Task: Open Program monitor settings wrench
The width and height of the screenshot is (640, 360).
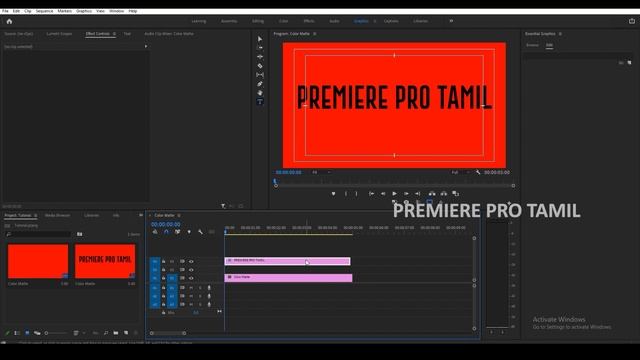Action: pos(478,172)
